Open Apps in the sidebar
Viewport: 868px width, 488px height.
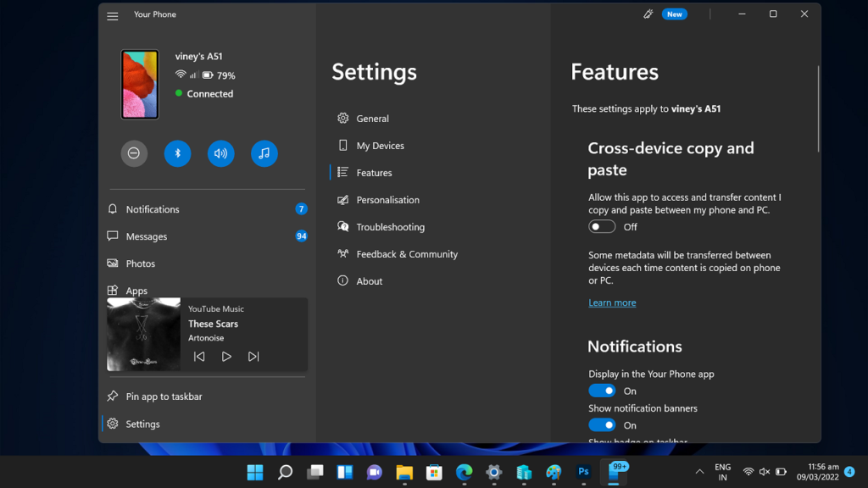[x=206, y=290]
